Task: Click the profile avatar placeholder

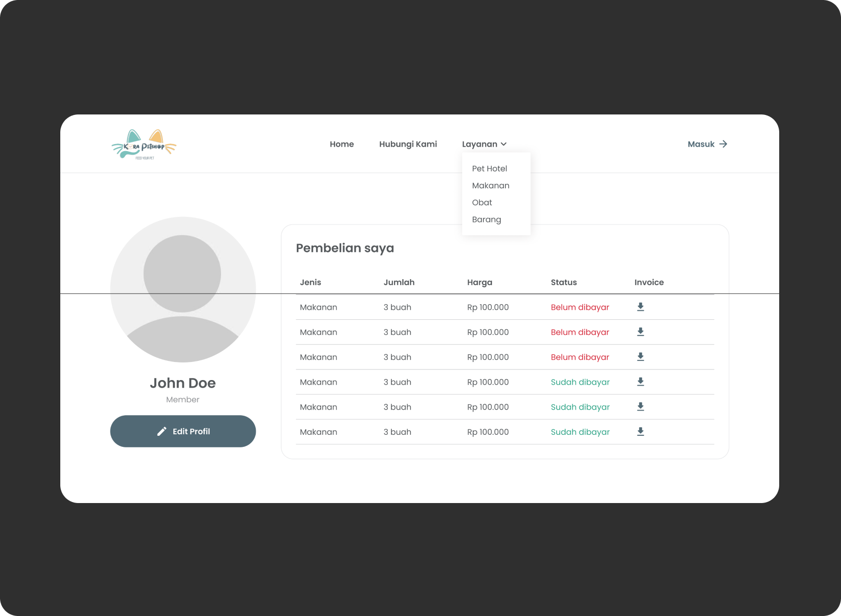Action: tap(183, 290)
